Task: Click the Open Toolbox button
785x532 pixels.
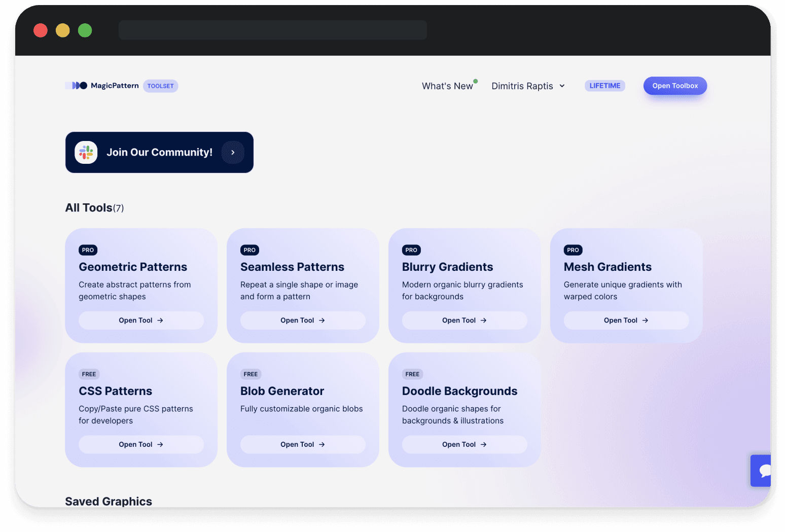Action: [x=675, y=86]
